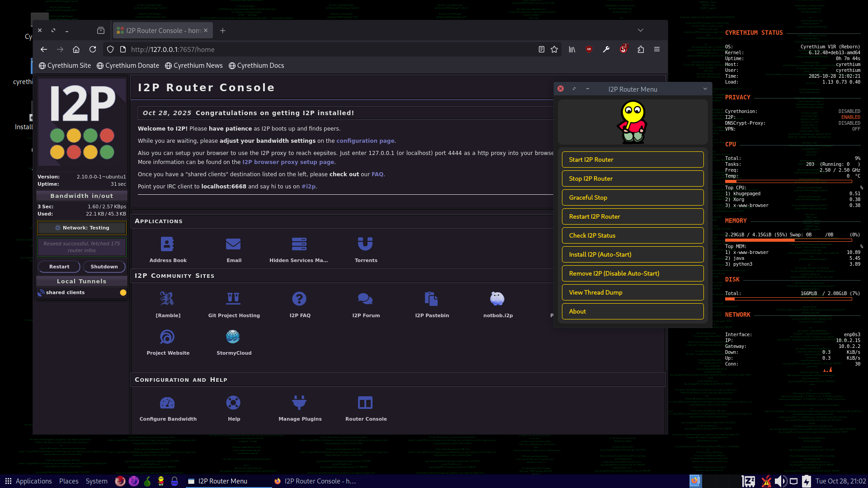The width and height of the screenshot is (868, 488).
Task: Open the Email application icon
Action: pos(233,244)
